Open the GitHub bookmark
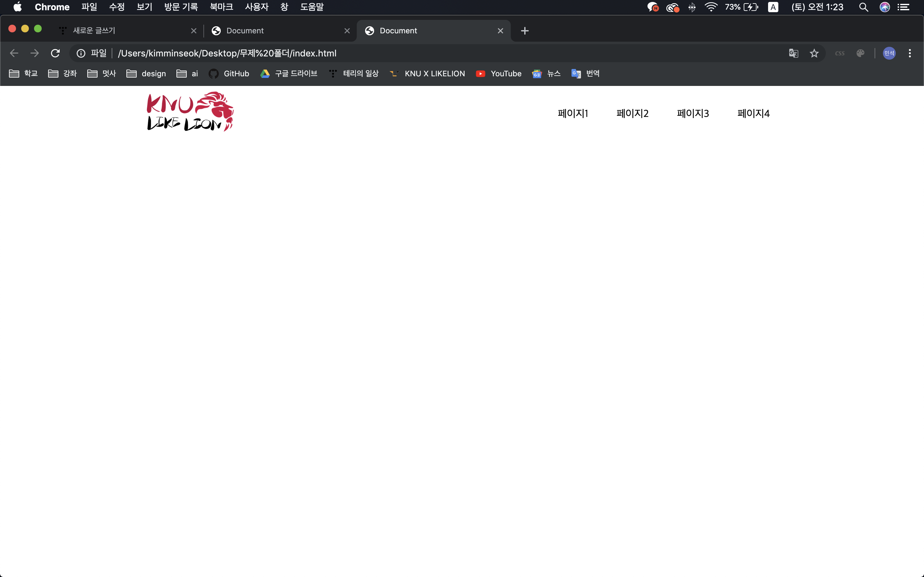 pyautogui.click(x=229, y=73)
